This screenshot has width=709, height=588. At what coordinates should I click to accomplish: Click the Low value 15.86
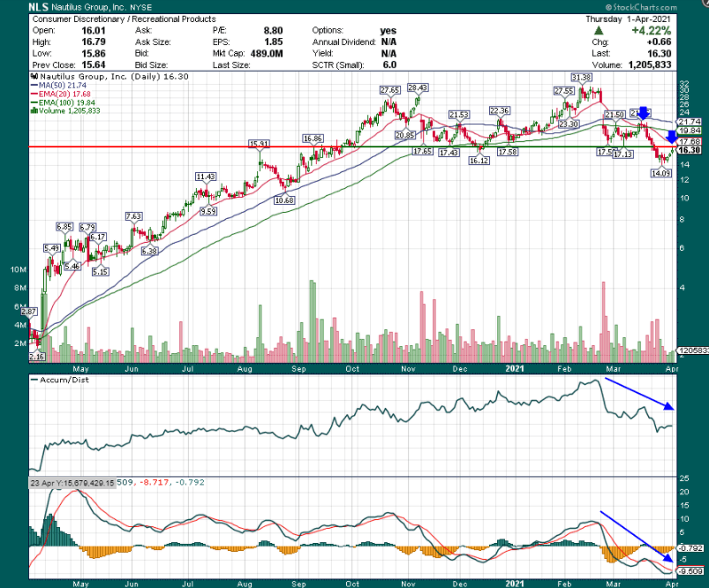click(x=93, y=53)
